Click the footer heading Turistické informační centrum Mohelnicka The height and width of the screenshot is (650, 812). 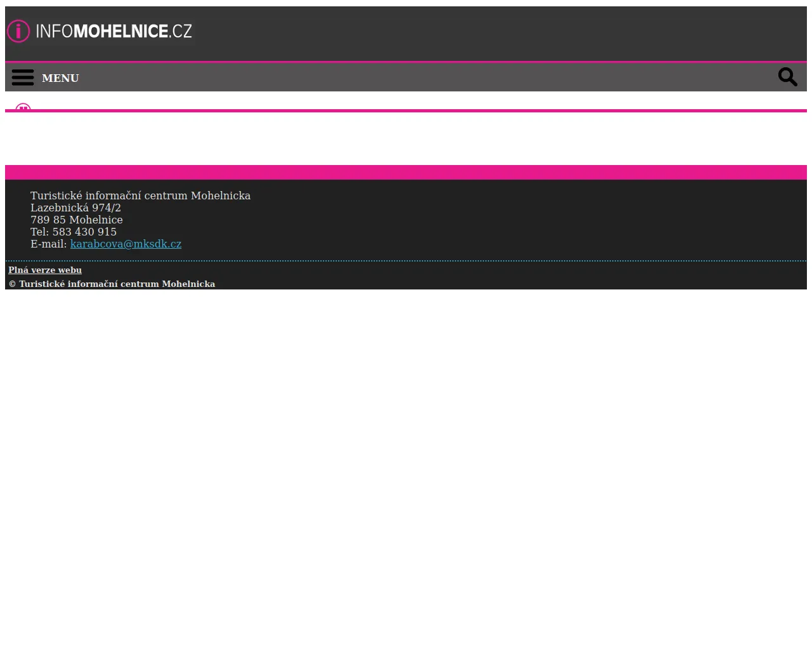click(x=140, y=196)
